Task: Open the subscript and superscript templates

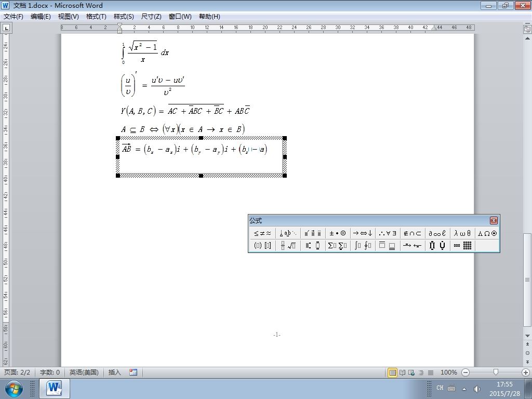Action: (312, 245)
